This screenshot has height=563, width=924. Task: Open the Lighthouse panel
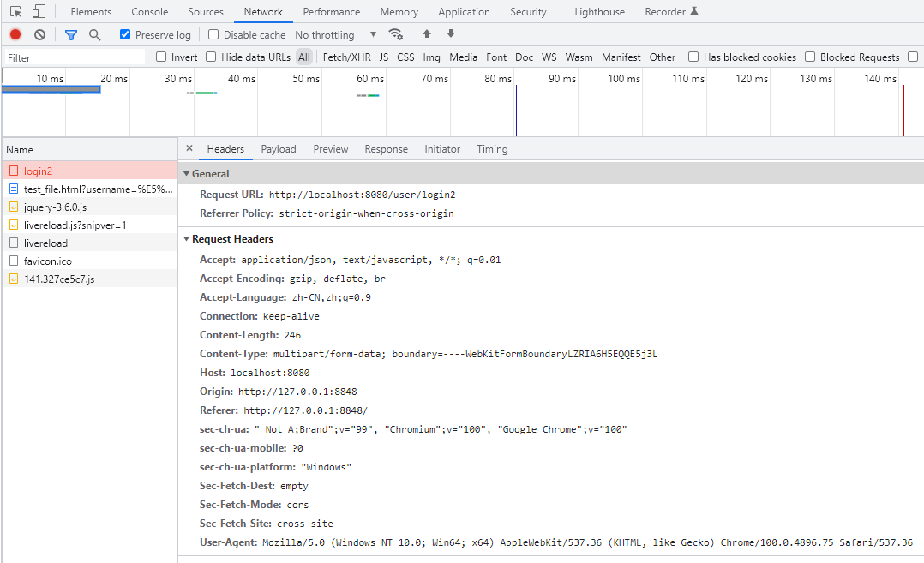click(599, 11)
